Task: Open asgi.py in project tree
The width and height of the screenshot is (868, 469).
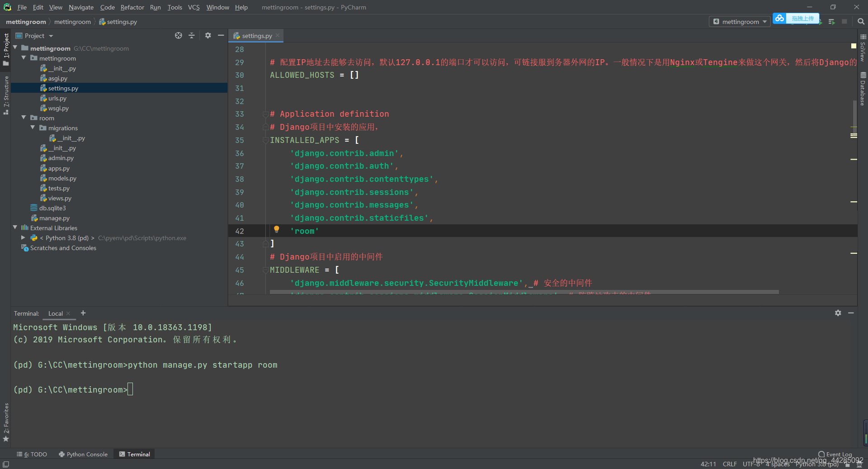Action: click(57, 78)
